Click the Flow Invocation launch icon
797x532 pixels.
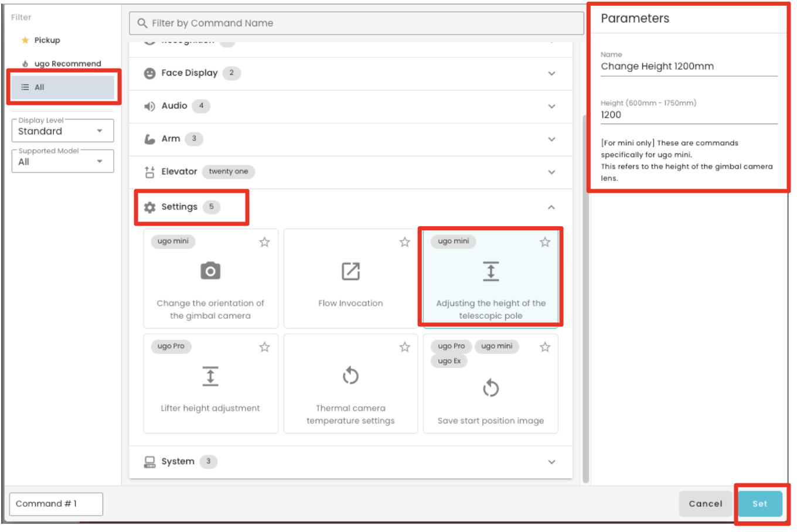350,271
